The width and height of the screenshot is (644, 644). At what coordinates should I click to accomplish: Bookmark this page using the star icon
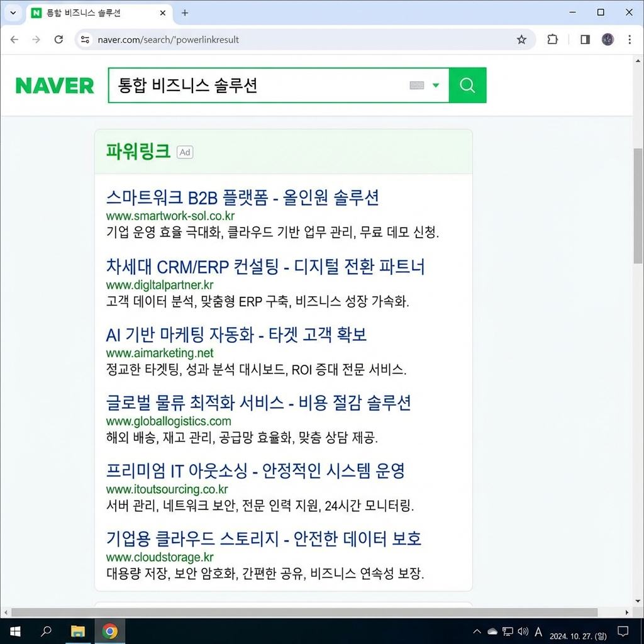[x=521, y=39]
